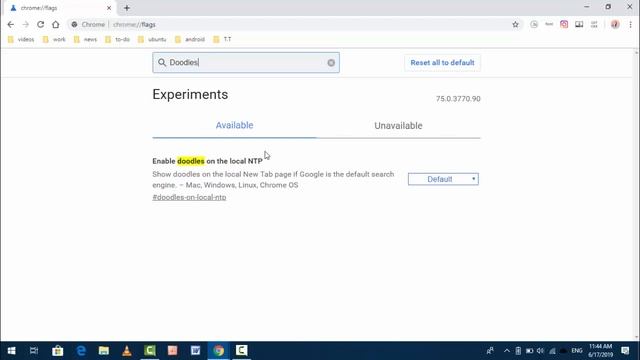640x360 pixels.
Task: Launch VLC media player from taskbar
Action: (127, 351)
